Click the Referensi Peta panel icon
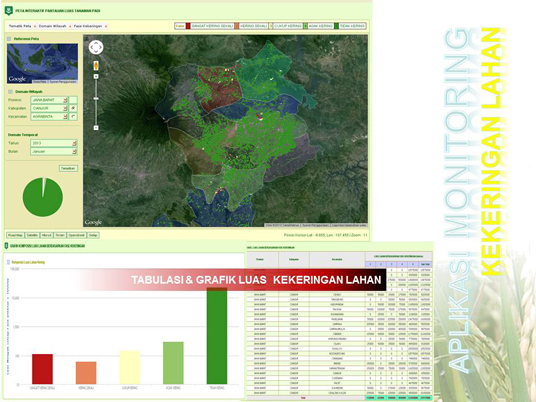 [9, 39]
